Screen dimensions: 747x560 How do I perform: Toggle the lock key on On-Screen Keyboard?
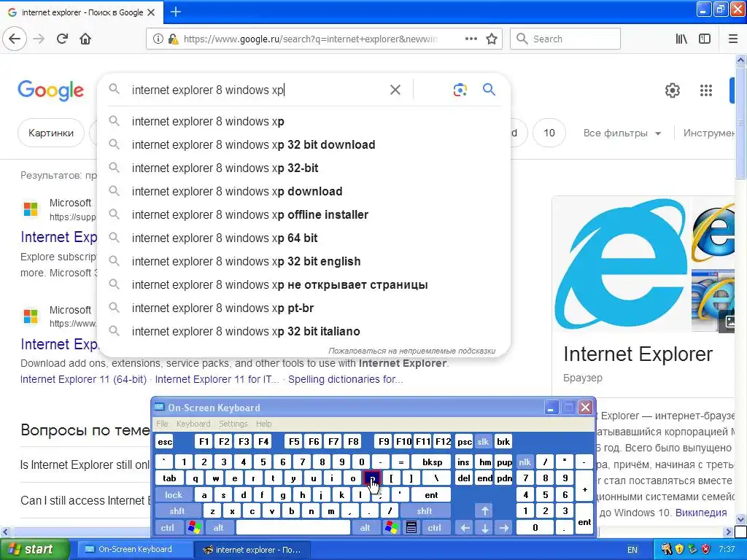[174, 495]
